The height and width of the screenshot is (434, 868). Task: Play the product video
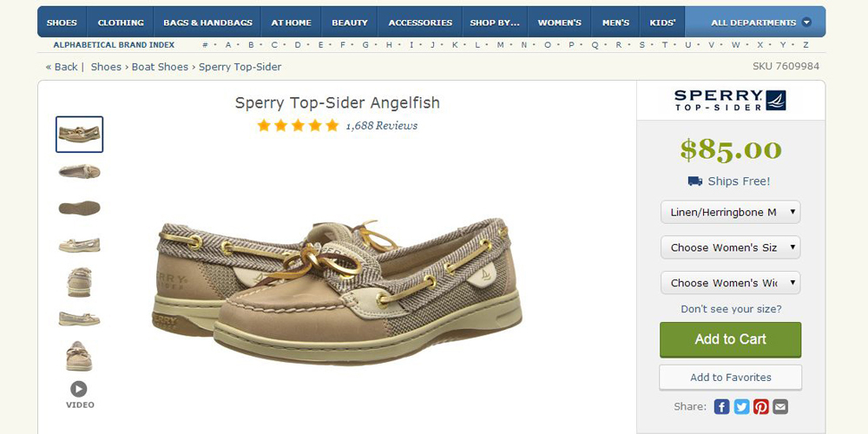point(79,390)
